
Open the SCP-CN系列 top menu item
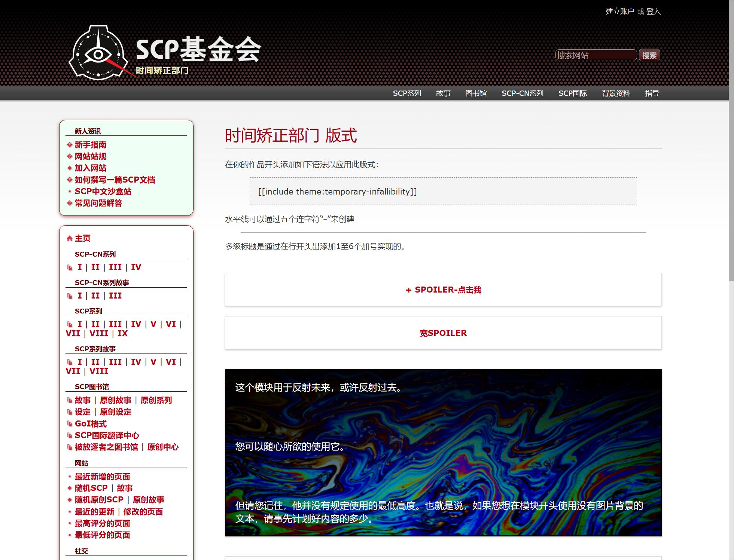coord(523,93)
